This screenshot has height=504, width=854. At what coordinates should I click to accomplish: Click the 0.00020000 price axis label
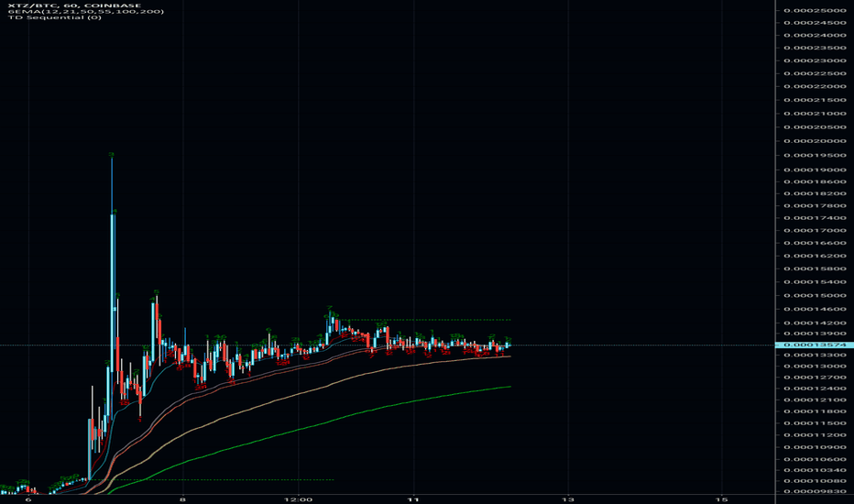click(x=815, y=141)
